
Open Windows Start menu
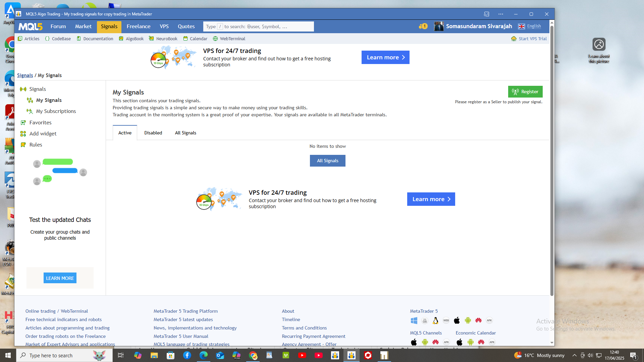pyautogui.click(x=8, y=355)
